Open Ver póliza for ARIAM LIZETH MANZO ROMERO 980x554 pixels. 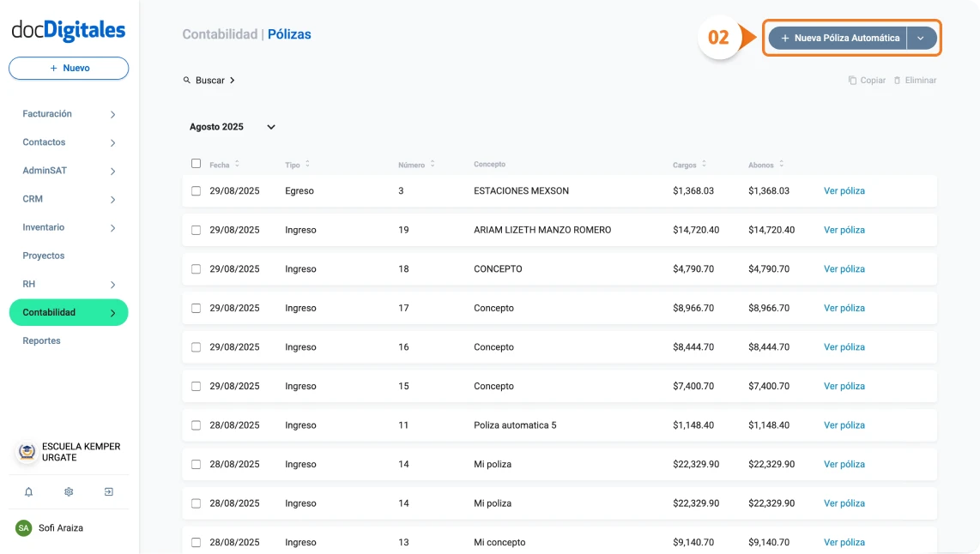pyautogui.click(x=844, y=230)
